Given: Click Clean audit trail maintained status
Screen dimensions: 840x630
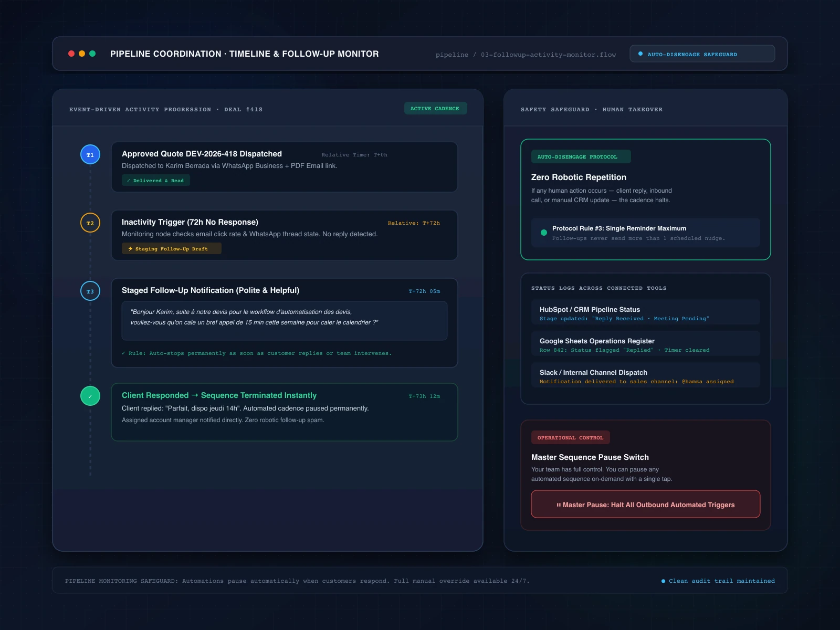Looking at the screenshot, I should (718, 581).
